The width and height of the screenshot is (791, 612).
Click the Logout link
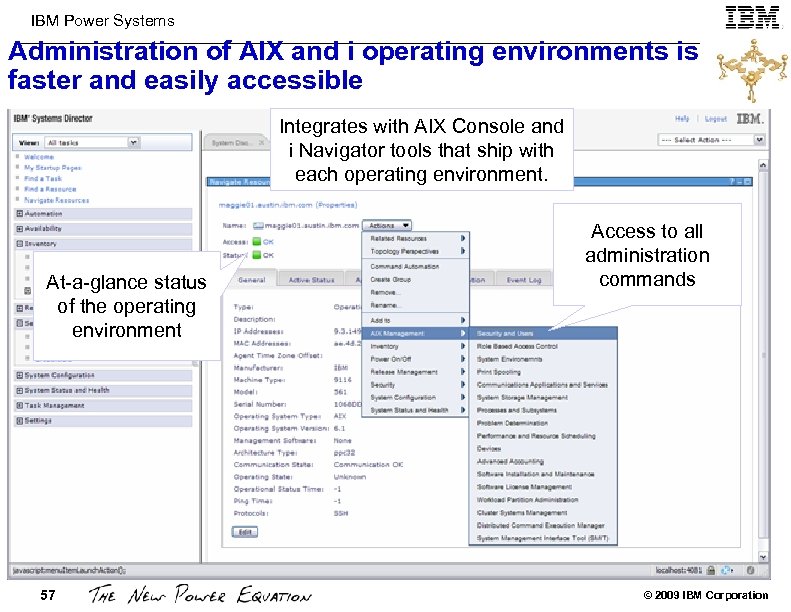716,119
